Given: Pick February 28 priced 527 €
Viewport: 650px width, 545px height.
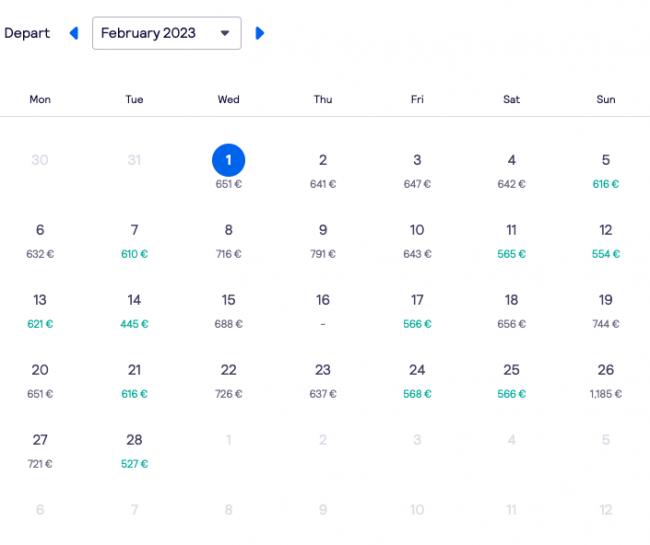Looking at the screenshot, I should click(134, 451).
